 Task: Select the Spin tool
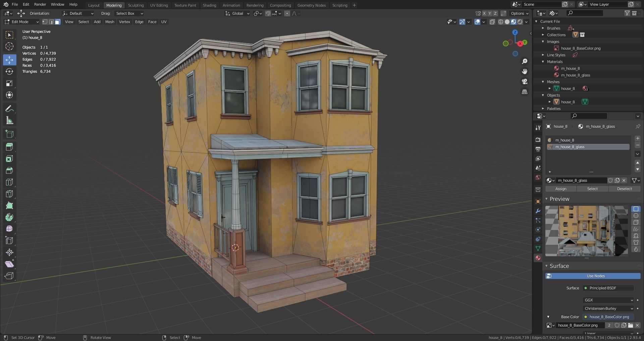(x=9, y=217)
